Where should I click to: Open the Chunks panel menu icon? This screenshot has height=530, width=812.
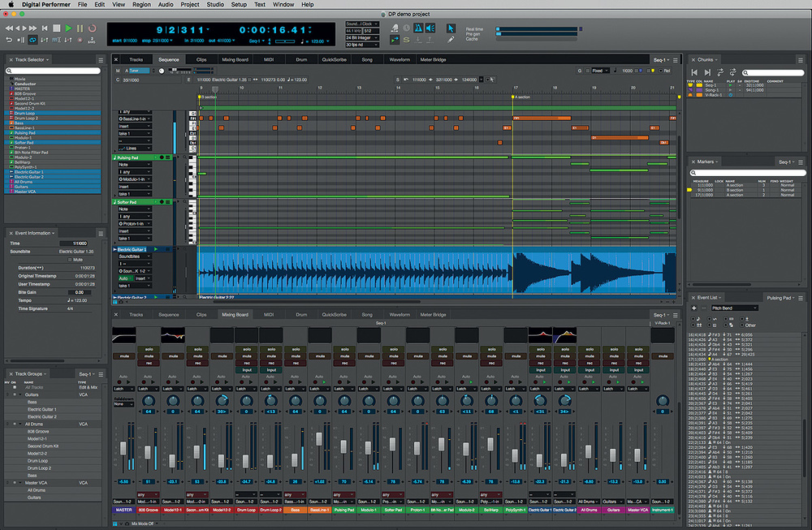coord(801,60)
